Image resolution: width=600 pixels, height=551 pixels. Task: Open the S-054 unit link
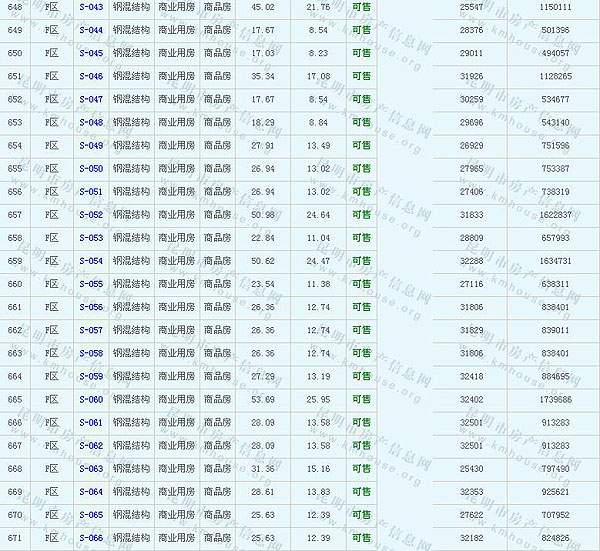tap(91, 261)
